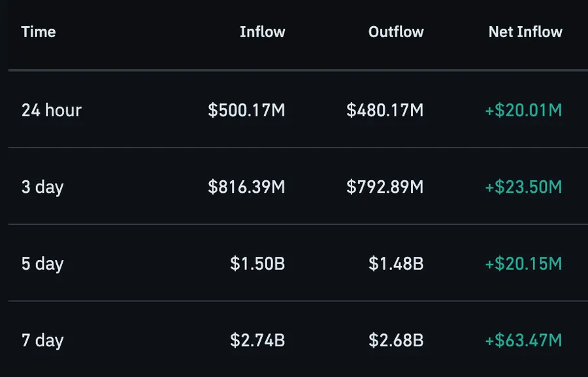Click the +$20.01M net inflow value

[x=523, y=110]
